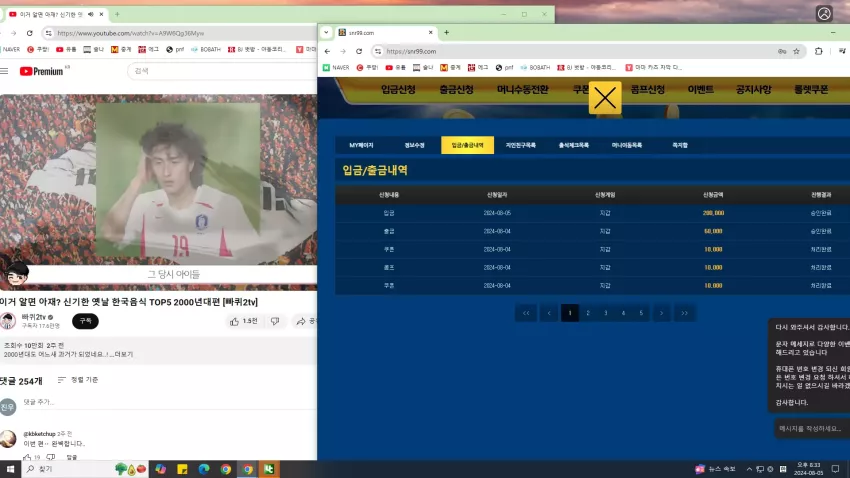Click the yellow X close button on the site banner
Screen dimensions: 850x478
(x=605, y=98)
